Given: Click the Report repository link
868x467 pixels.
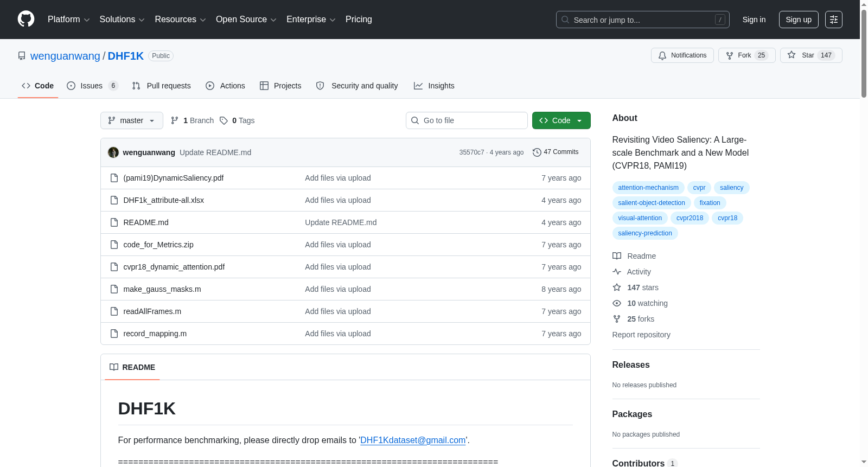Looking at the screenshot, I should (641, 335).
